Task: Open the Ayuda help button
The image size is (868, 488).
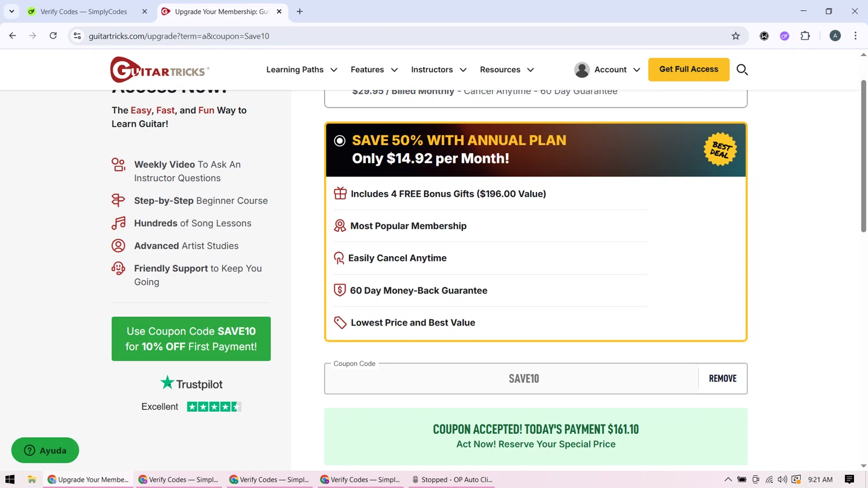Action: point(45,450)
